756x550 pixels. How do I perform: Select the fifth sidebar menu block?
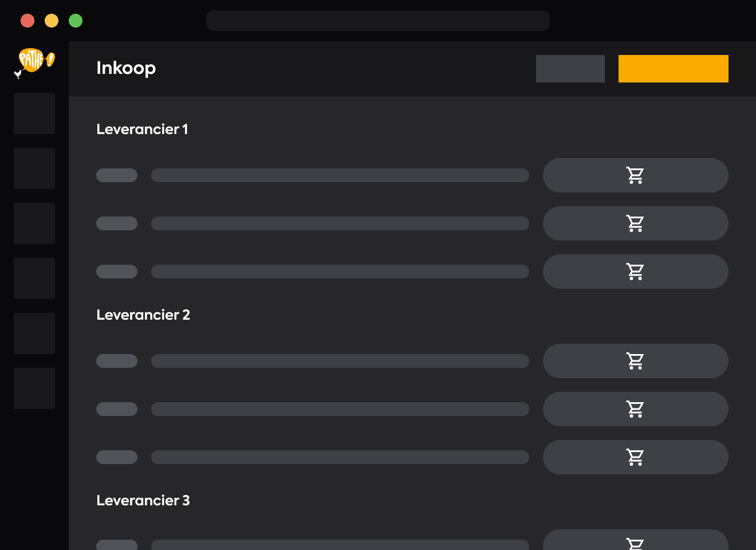[34, 333]
